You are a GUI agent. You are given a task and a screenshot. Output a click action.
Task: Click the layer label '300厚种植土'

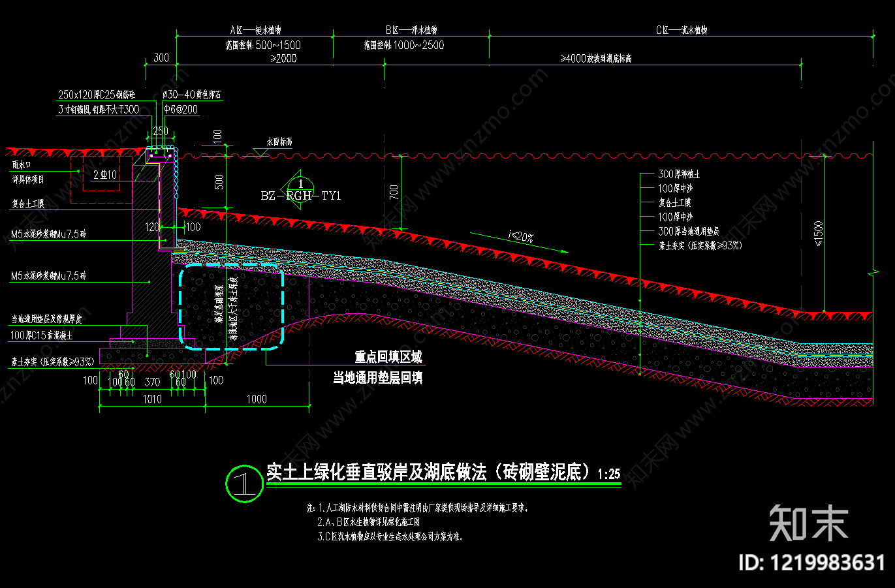tap(679, 174)
